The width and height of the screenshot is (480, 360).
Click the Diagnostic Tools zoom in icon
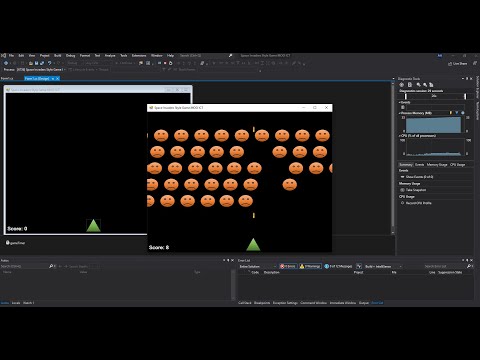pos(419,85)
